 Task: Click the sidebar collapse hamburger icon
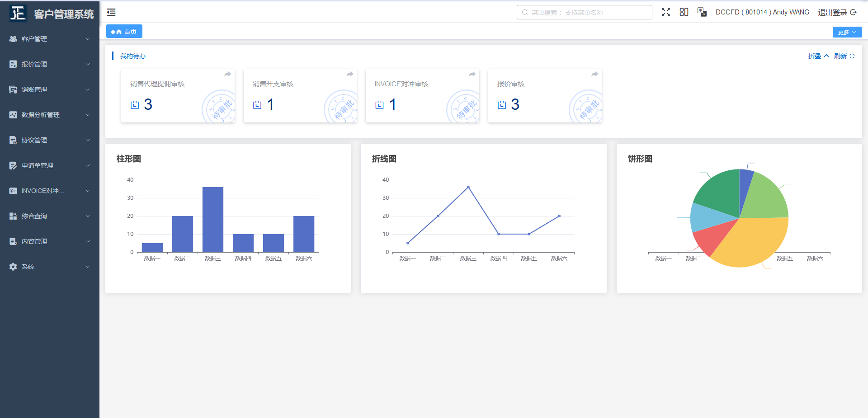pyautogui.click(x=111, y=12)
